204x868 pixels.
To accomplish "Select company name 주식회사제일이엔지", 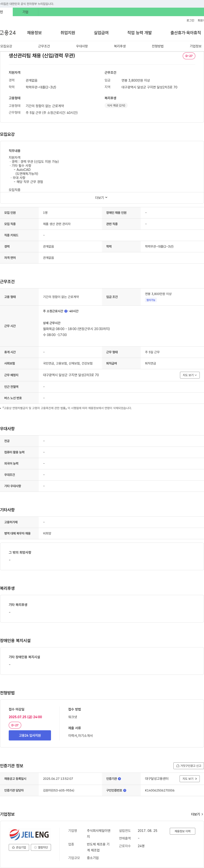I will point(99,834).
